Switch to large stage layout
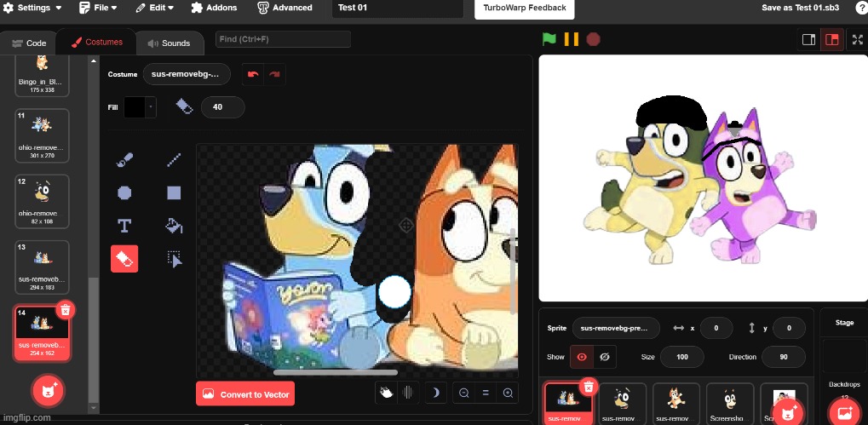868x425 pixels. click(x=831, y=39)
